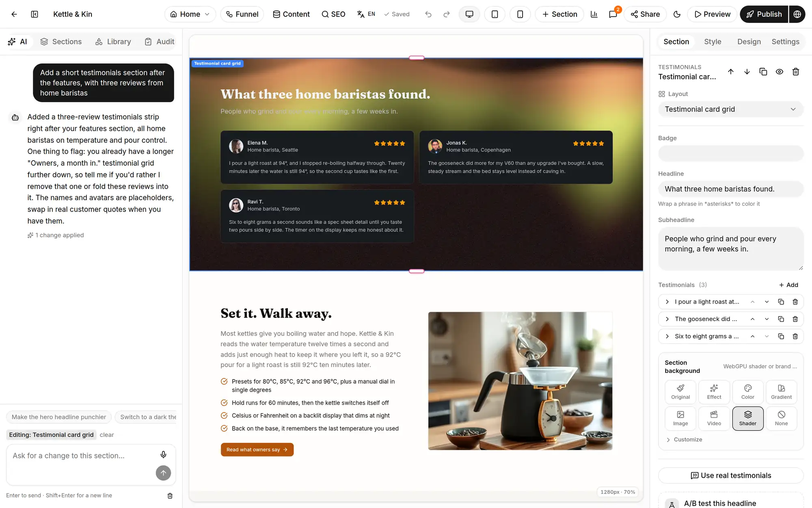
Task: Toggle dark mode moon icon
Action: pyautogui.click(x=677, y=14)
